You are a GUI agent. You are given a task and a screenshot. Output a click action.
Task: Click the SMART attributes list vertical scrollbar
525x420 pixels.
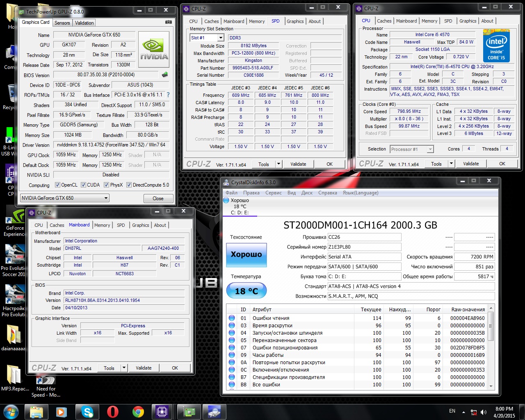491,349
